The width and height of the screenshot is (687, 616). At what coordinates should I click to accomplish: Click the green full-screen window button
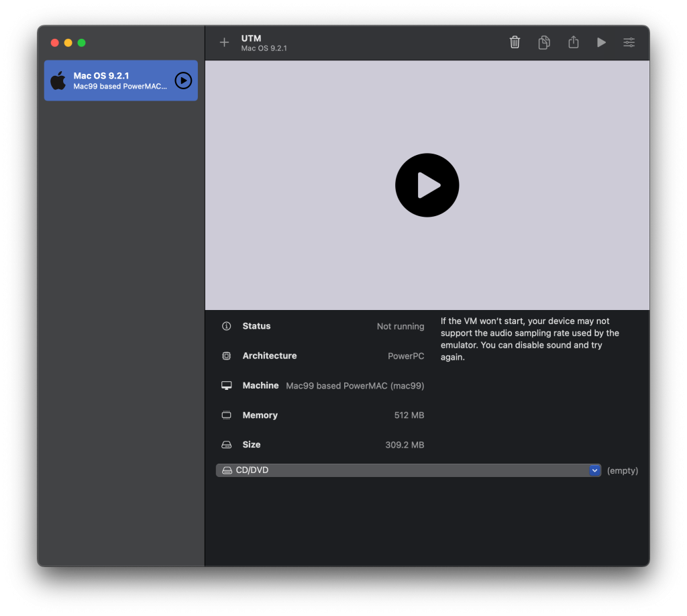point(81,42)
